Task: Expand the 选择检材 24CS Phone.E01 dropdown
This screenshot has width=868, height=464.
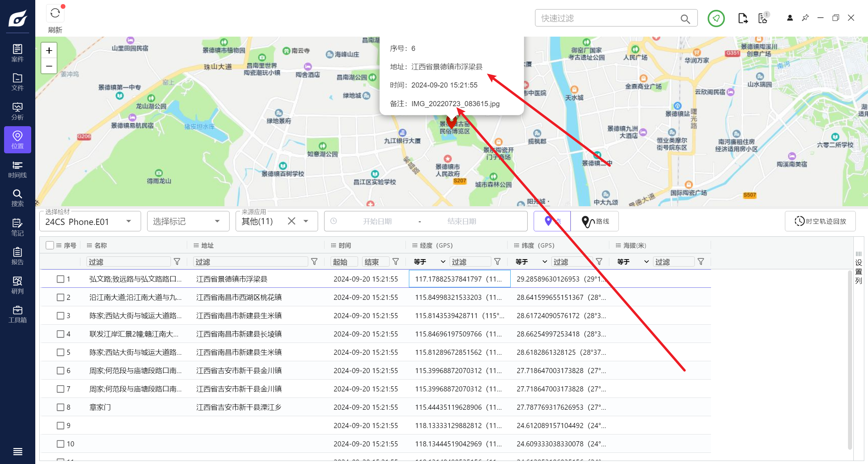Action: tap(129, 221)
